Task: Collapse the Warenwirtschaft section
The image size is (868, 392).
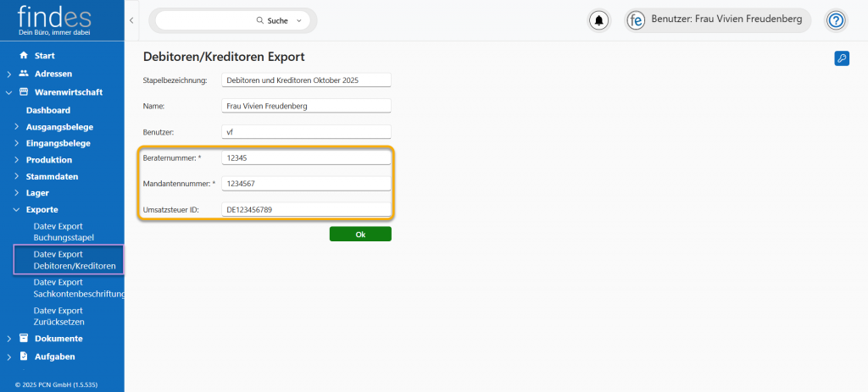Action: 8,92
